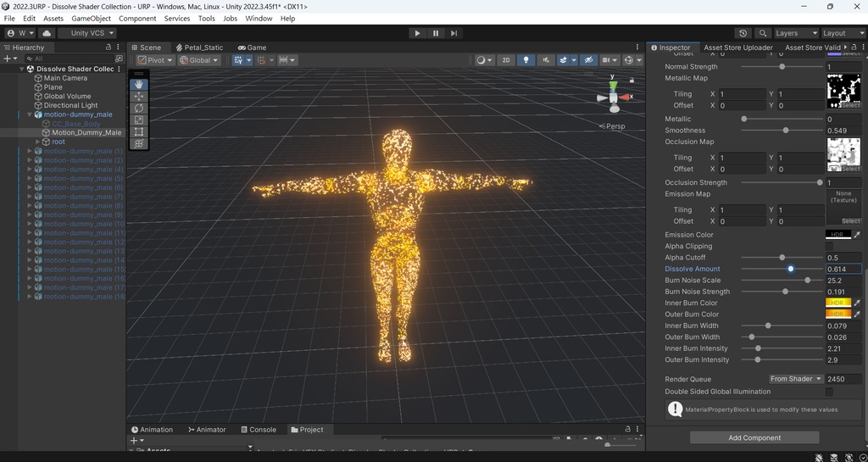Collapse motion-dummy_male in Hierarchy
This screenshot has width=868, height=462.
click(30, 114)
